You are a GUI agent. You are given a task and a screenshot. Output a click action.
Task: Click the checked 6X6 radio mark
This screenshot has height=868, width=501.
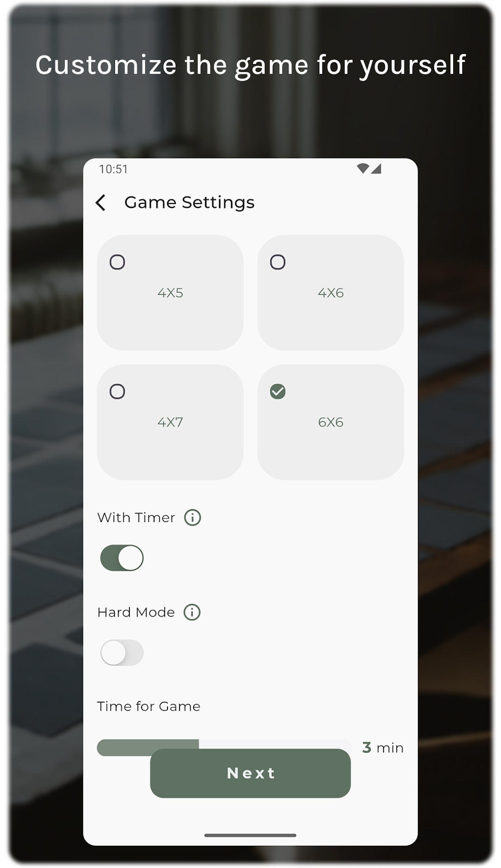click(x=278, y=392)
